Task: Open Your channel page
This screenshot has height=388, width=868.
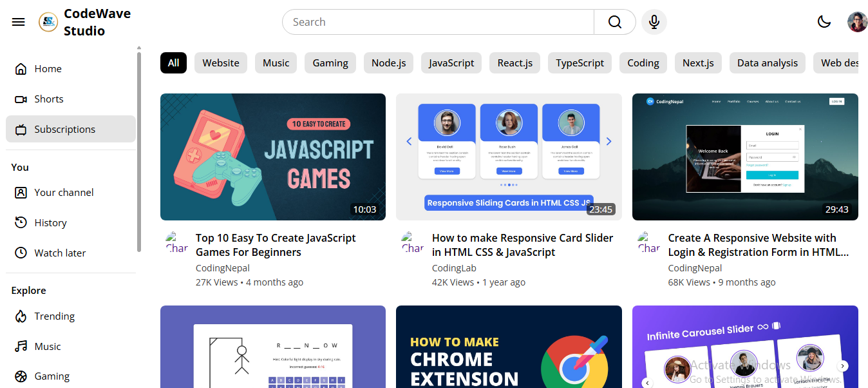Action: pos(71,193)
